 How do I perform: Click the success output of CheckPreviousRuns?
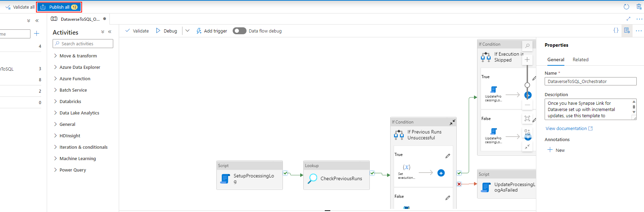coord(372,173)
